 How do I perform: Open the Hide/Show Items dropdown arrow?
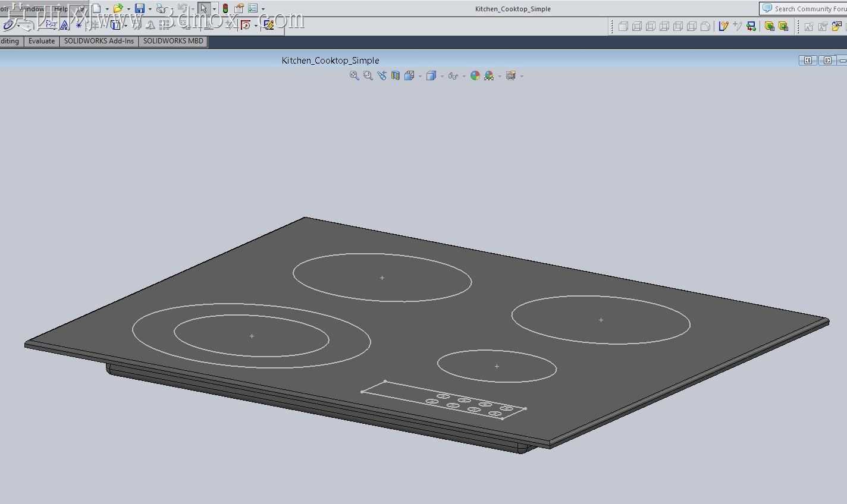pos(464,76)
